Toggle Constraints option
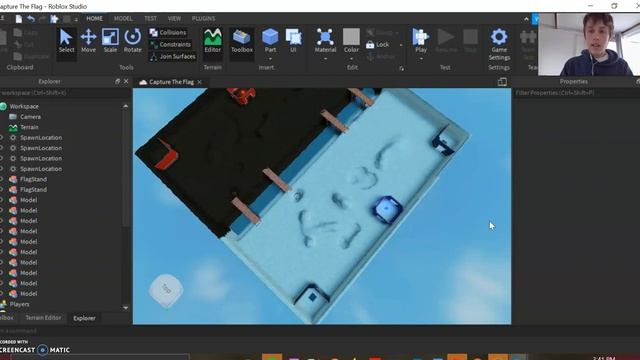The image size is (640, 360). click(x=170, y=44)
